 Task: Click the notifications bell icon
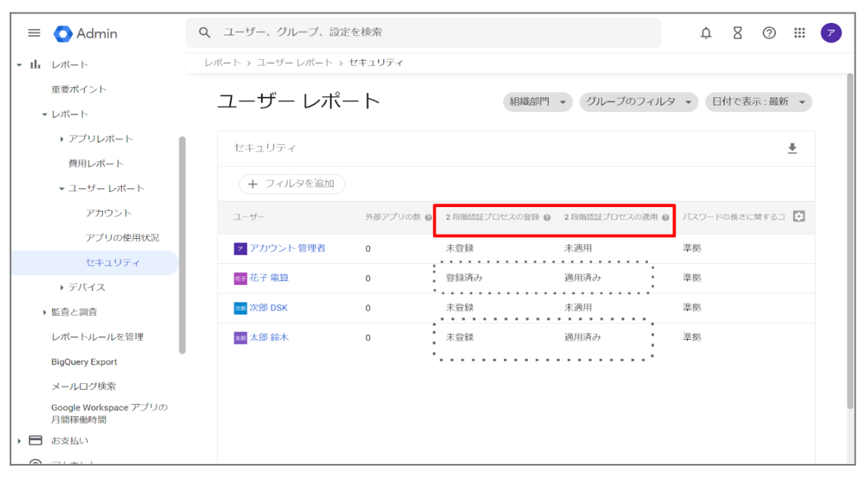tap(706, 32)
